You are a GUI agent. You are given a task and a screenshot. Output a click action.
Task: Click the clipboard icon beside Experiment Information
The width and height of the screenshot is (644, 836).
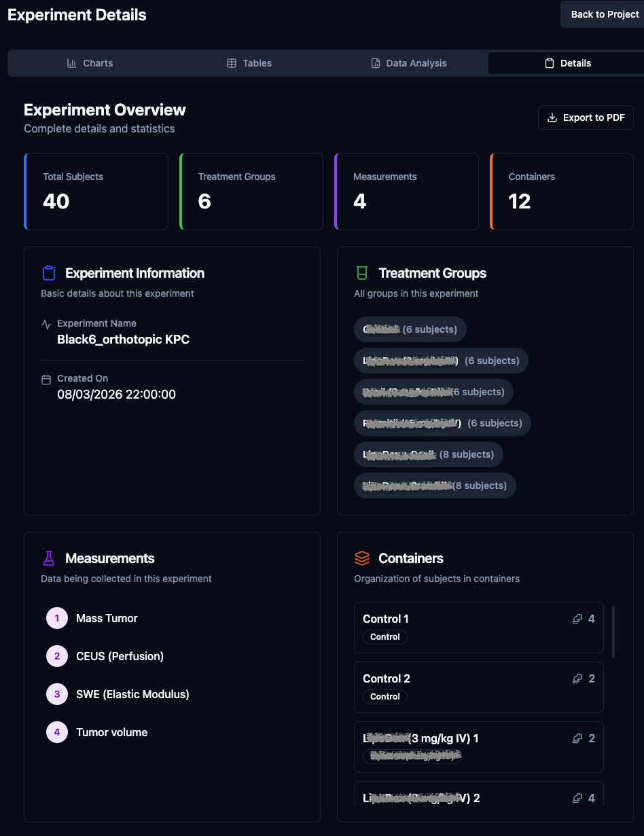click(x=48, y=273)
